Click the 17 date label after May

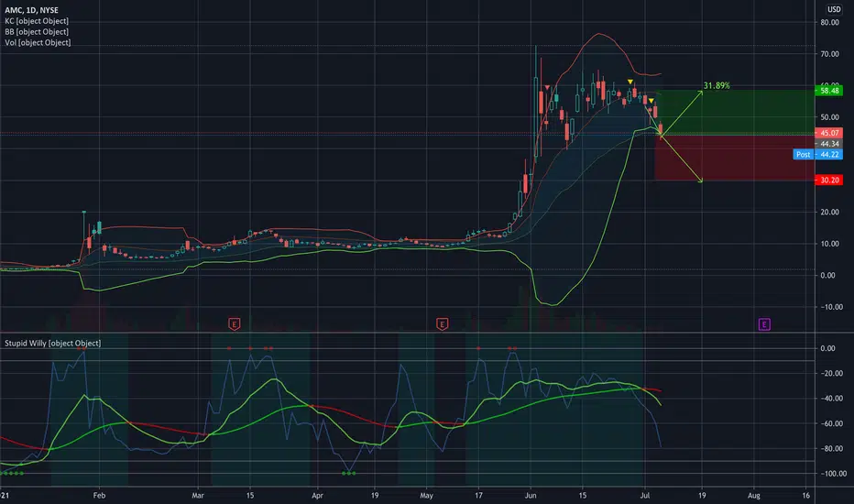coord(478,495)
